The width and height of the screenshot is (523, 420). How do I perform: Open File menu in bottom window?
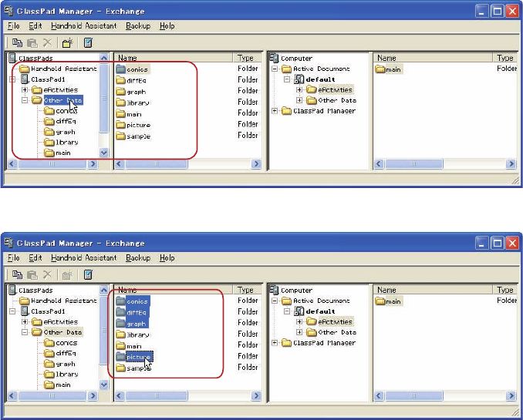[13, 258]
